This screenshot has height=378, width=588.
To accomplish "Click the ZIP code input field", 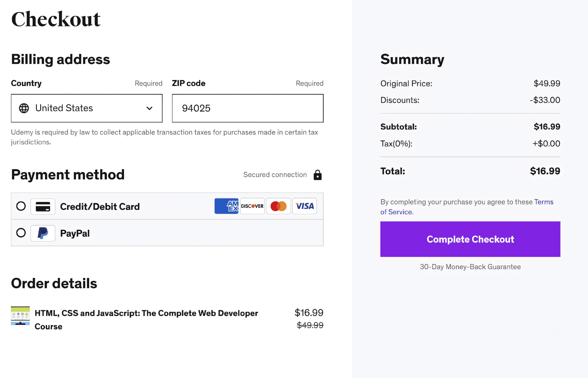I will click(x=247, y=108).
